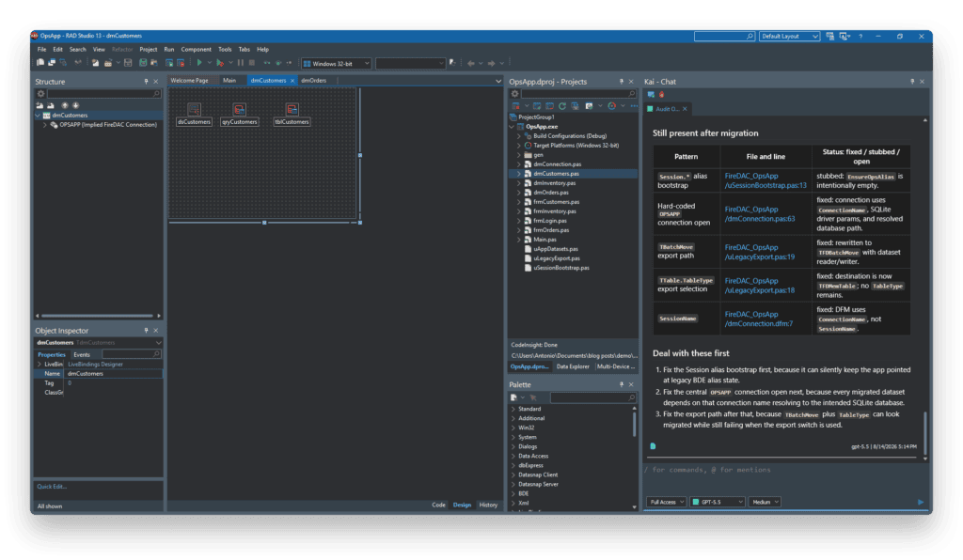This screenshot has width=963, height=560.
Task: Click the Name property value dmCustomers
Action: [114, 374]
